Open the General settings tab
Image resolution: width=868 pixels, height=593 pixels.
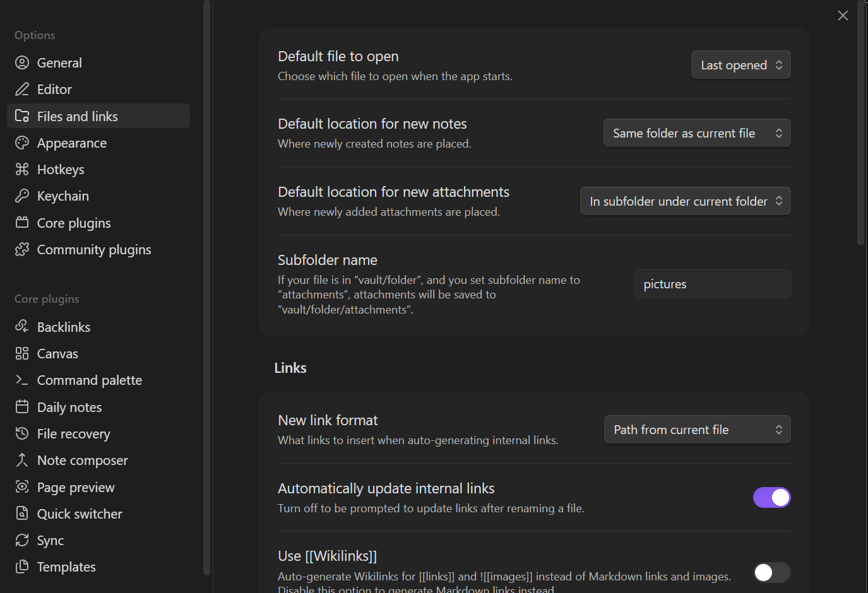coord(98,62)
